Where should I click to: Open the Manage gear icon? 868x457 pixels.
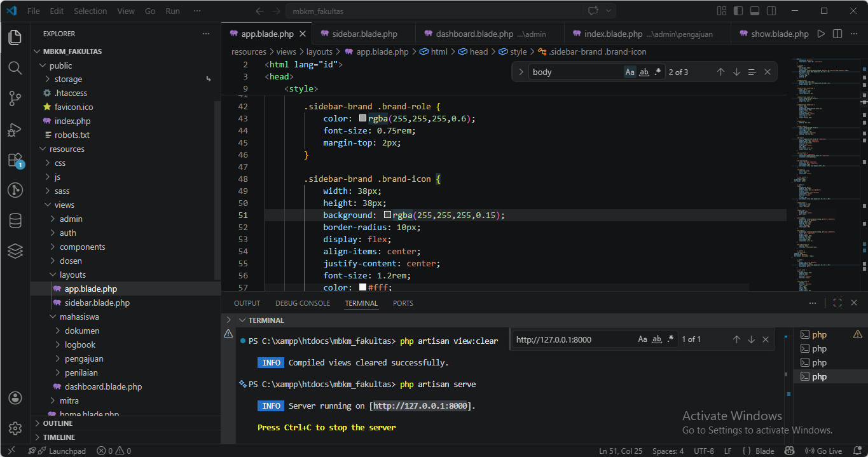pos(15,428)
